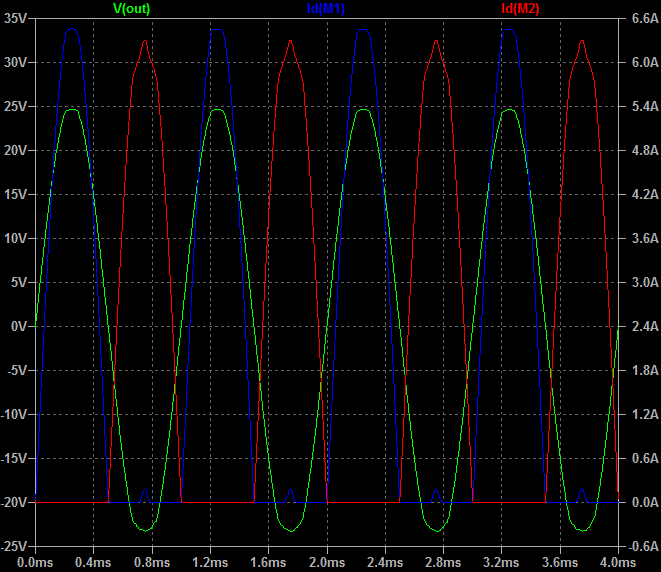661x572 pixels.
Task: Click the 2.8ms time axis label
Action: 443,562
